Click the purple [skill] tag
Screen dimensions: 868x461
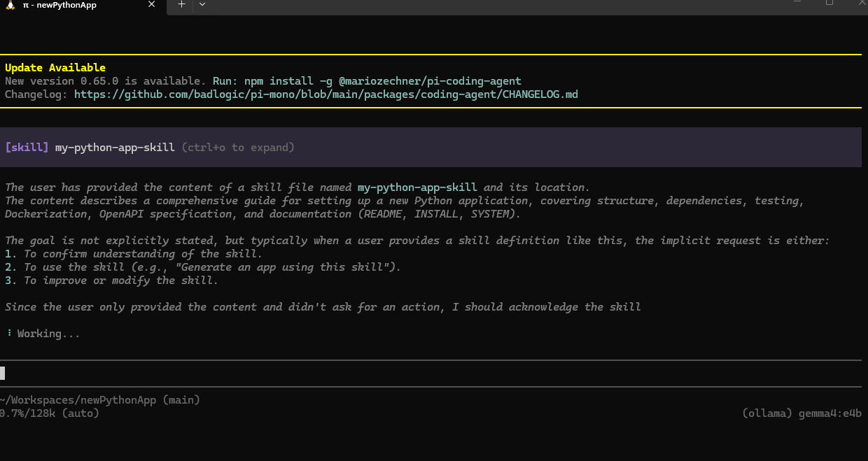(27, 148)
